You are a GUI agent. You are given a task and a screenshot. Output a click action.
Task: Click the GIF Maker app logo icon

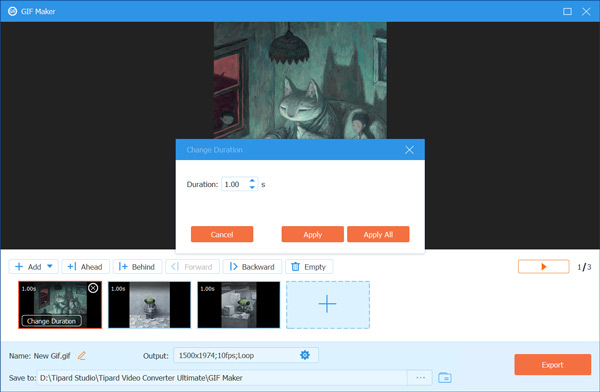click(13, 11)
